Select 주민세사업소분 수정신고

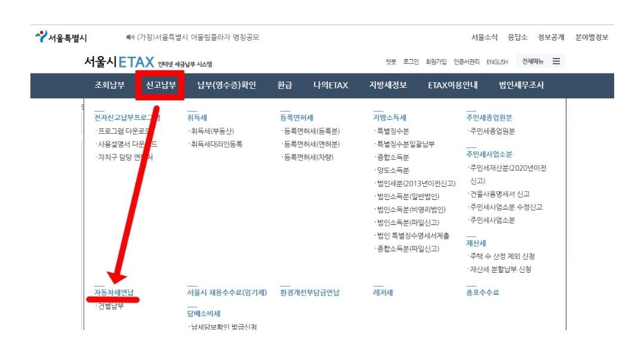505,207
